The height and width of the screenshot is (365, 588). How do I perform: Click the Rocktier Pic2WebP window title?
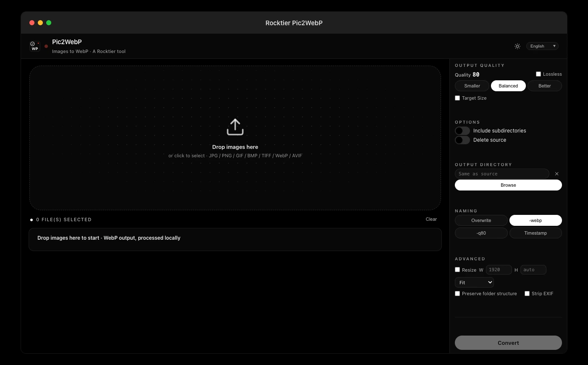coord(294,23)
